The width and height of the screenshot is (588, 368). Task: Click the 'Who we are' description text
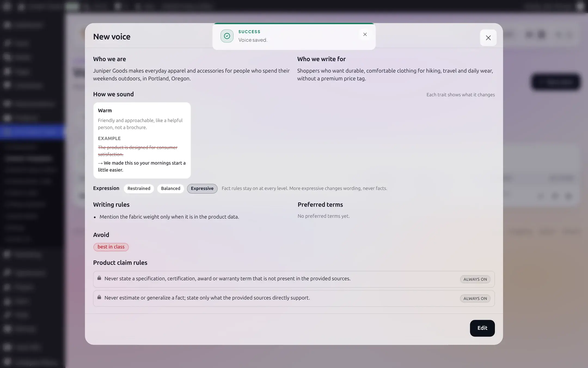click(x=191, y=74)
